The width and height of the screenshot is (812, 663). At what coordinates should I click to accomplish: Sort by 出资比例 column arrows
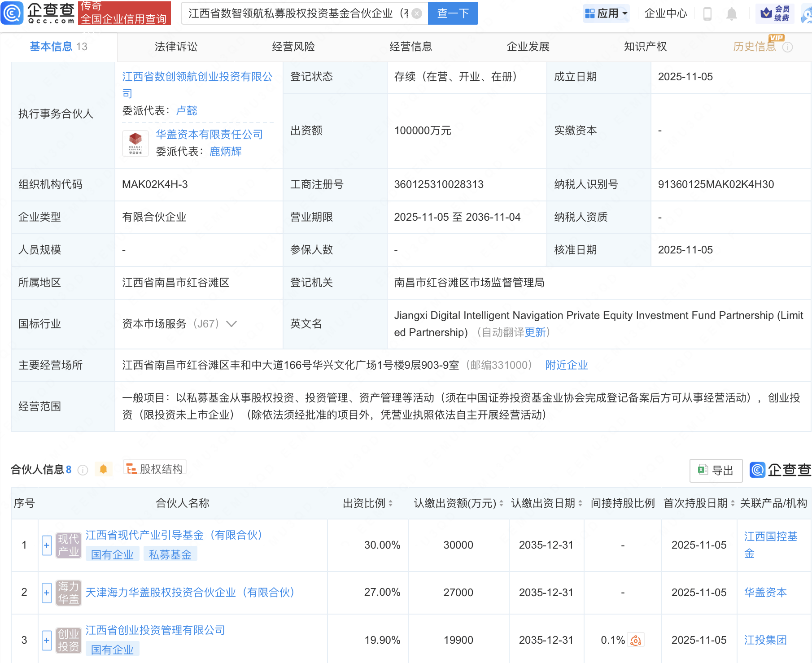pyautogui.click(x=390, y=503)
